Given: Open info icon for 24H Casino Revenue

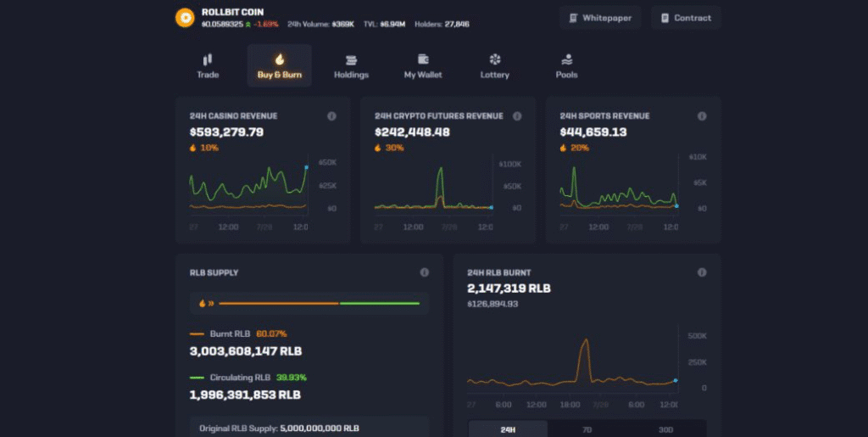Looking at the screenshot, I should pos(331,116).
